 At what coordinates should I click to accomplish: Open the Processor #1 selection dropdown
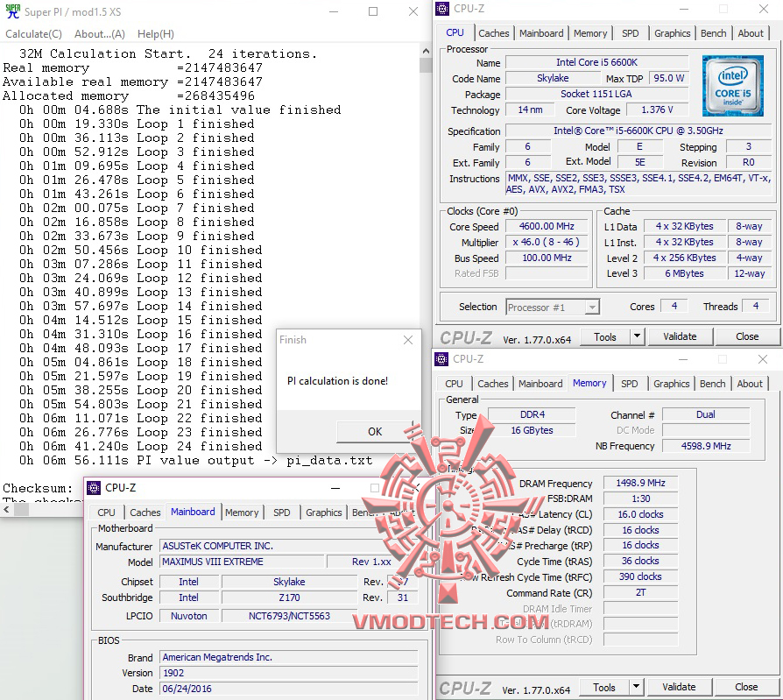pyautogui.click(x=592, y=308)
